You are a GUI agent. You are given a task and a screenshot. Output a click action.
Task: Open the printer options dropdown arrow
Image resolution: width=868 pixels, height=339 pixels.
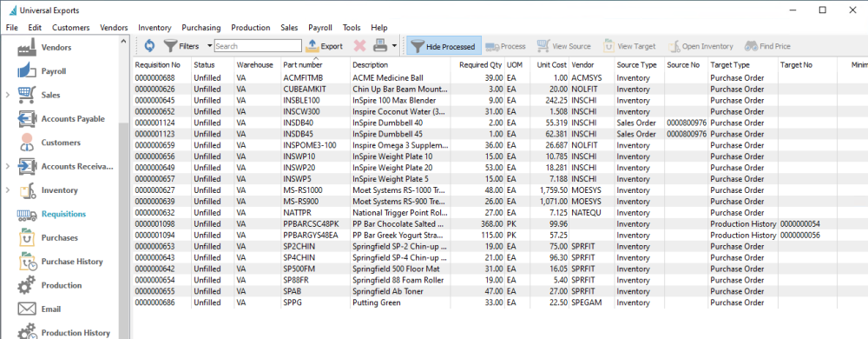pyautogui.click(x=394, y=46)
